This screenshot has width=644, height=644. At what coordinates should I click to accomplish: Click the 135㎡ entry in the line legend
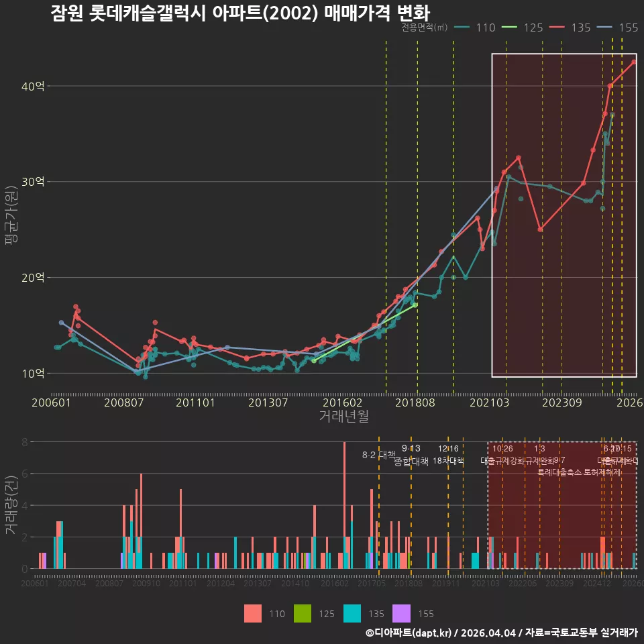coord(570,28)
